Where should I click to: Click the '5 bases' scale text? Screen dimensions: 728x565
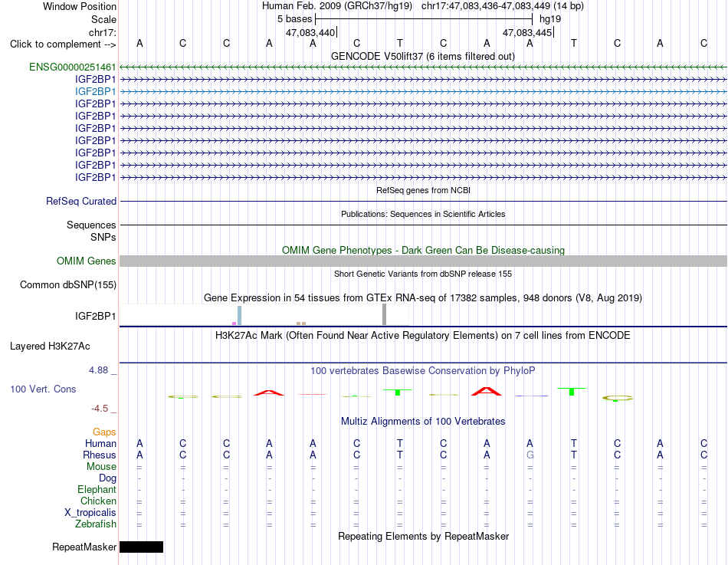point(295,19)
